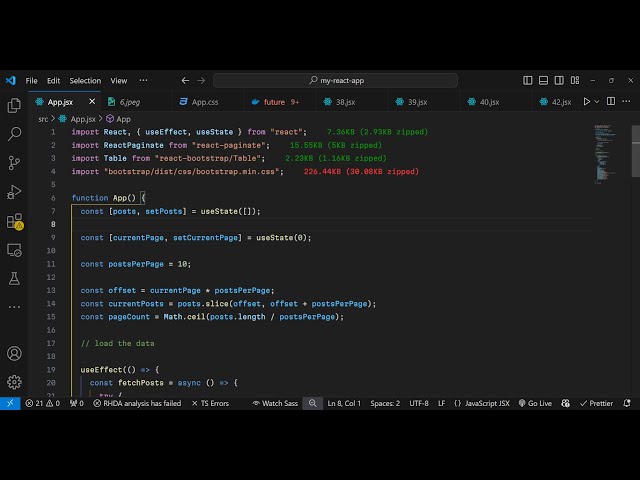This screenshot has width=640, height=480.
Task: Open the Selection menu
Action: coord(85,80)
